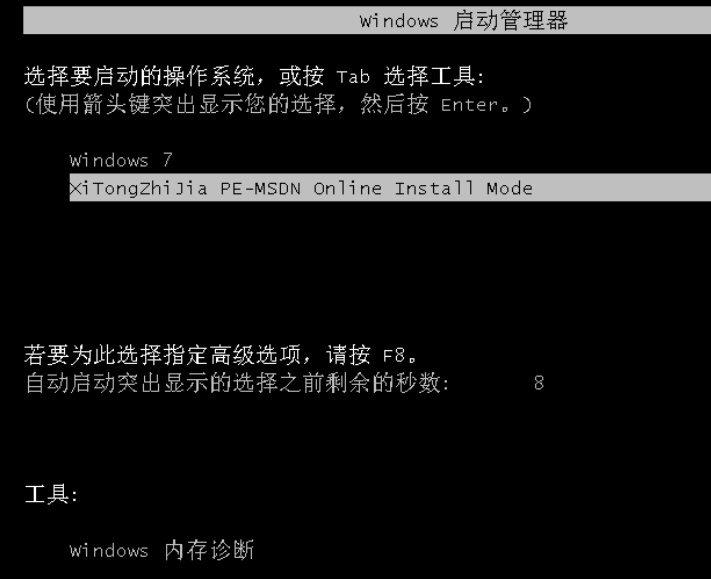Click the word Mode in highlighted entry
711x579 pixels.
509,188
